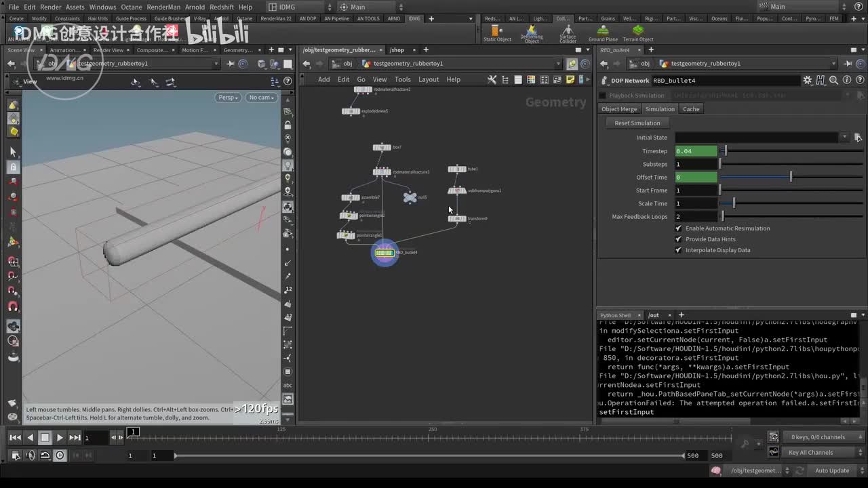
Task: Select the Deforming Object shelf tool
Action: pyautogui.click(x=532, y=34)
